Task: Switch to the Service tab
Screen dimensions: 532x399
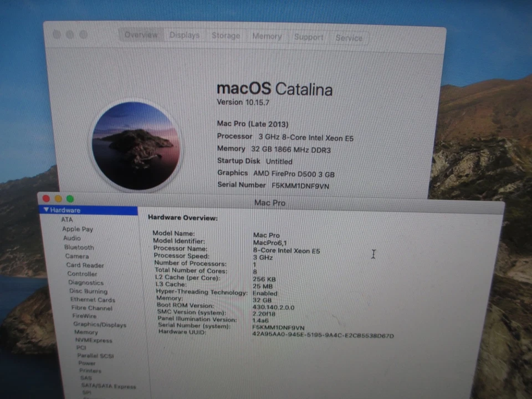Action: (349, 38)
